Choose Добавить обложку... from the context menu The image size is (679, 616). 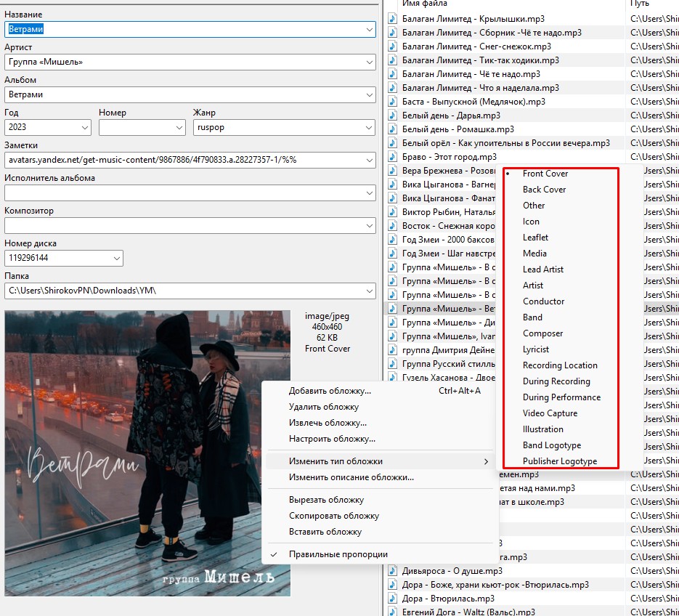[330, 391]
